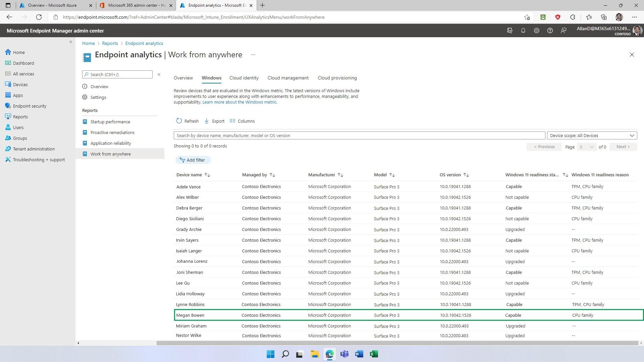Open the Page number dropdown
Screen dimensions: 644x362
click(586, 147)
